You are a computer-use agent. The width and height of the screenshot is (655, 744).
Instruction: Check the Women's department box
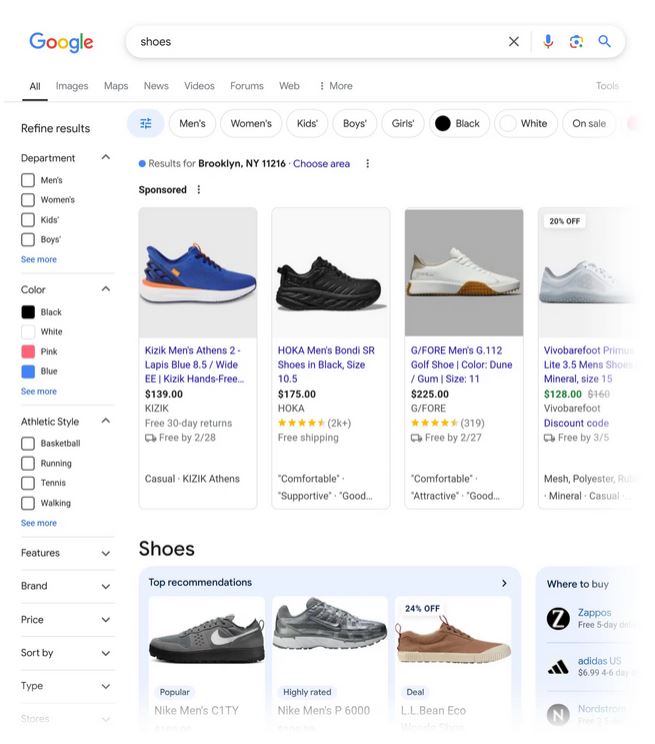tap(28, 200)
